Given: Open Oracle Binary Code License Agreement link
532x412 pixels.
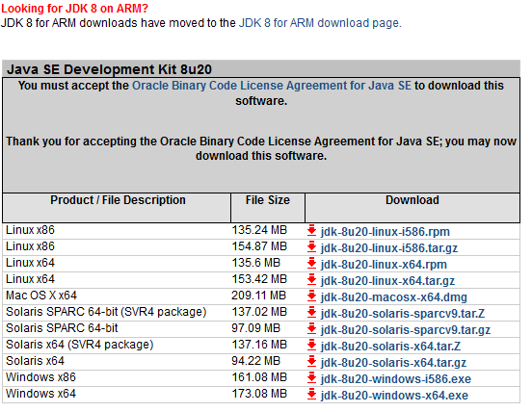Looking at the screenshot, I should pyautogui.click(x=272, y=86).
